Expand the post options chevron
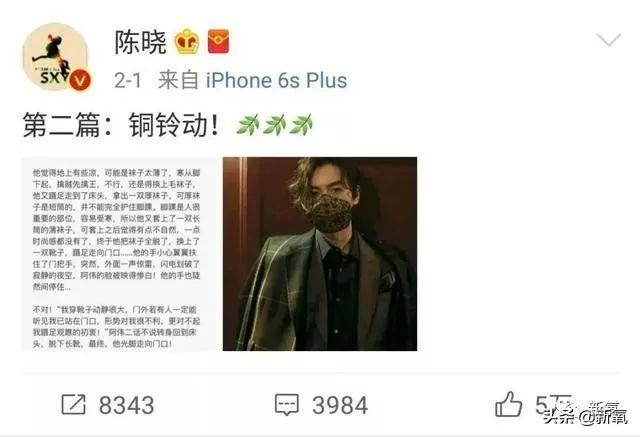 pos(609,40)
